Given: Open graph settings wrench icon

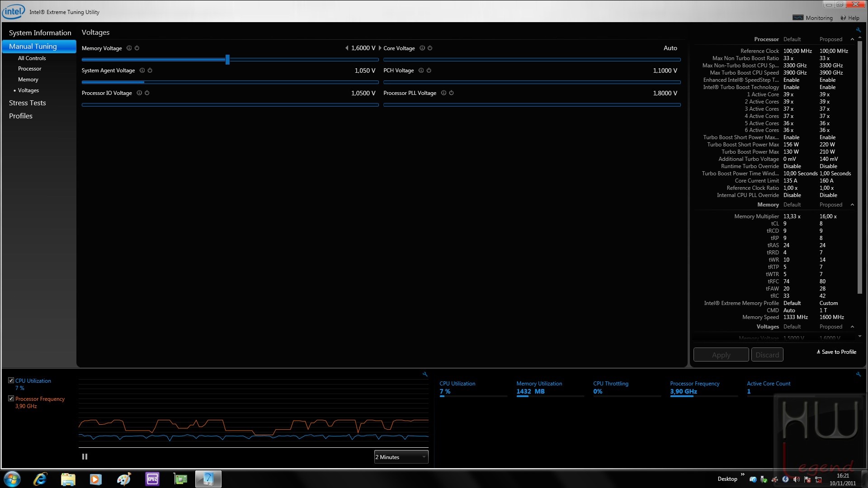Looking at the screenshot, I should tap(425, 374).
